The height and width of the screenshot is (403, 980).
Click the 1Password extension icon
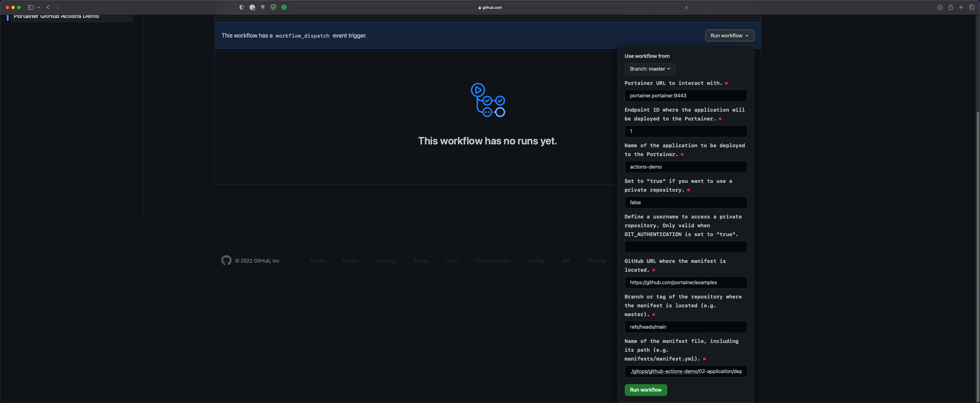click(x=252, y=7)
